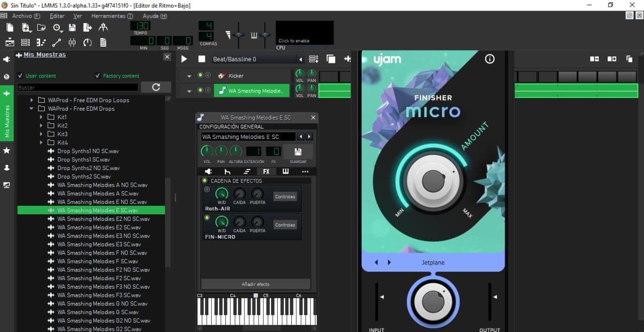This screenshot has height=332, width=644.
Task: Show the Controller Rack icon
Action: click(88, 43)
